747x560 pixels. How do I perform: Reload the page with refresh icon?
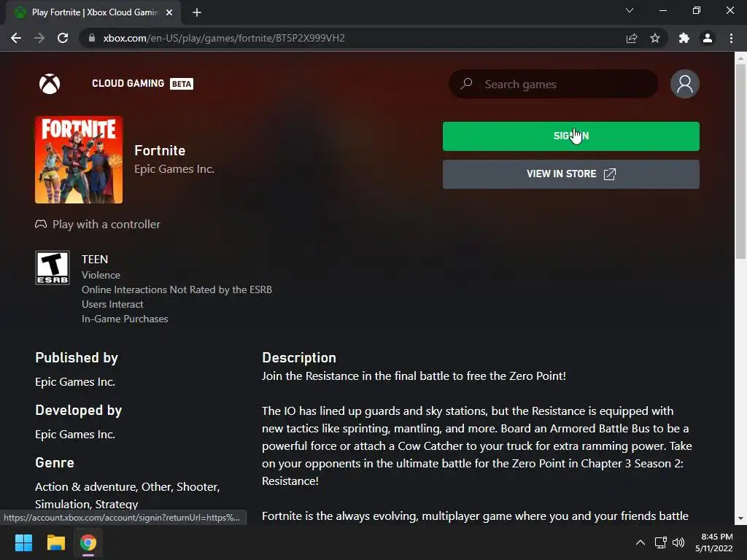(63, 38)
